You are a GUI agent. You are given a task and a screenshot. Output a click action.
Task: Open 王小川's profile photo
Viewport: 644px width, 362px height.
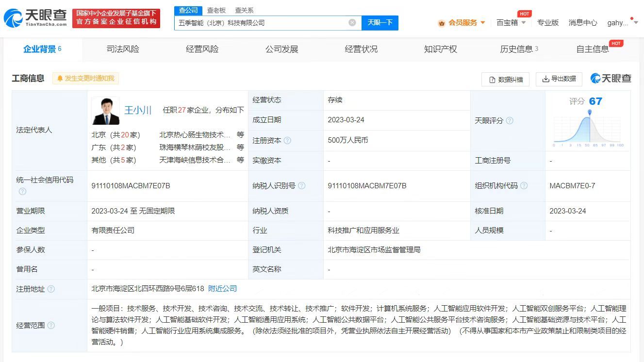[105, 111]
